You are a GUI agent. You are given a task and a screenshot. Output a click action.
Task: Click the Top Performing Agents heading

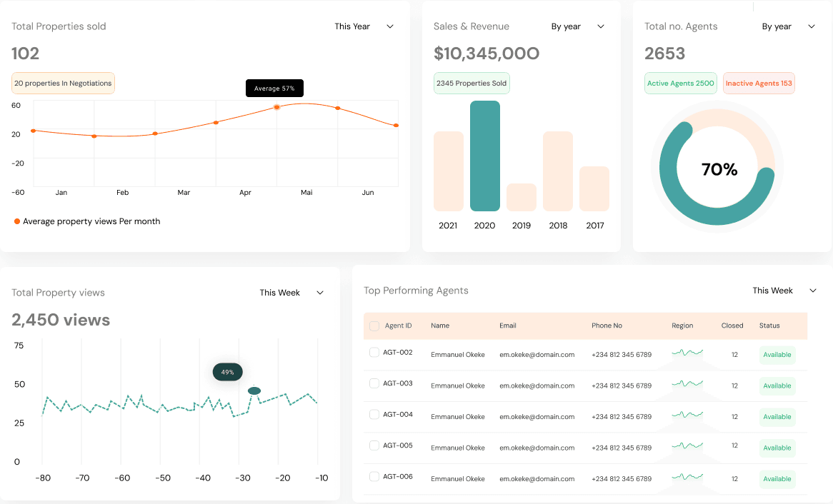(416, 291)
